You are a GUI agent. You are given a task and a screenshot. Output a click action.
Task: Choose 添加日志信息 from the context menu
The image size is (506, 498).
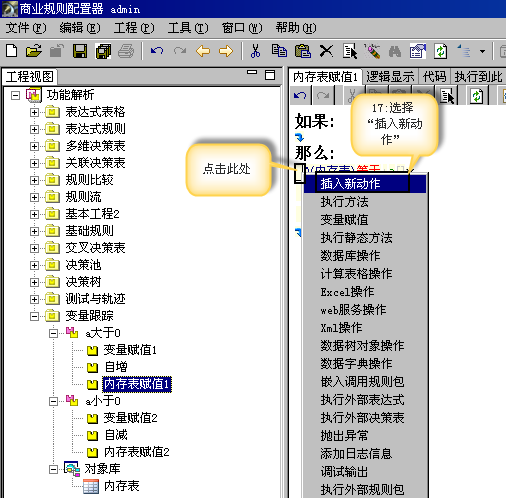click(x=365, y=454)
